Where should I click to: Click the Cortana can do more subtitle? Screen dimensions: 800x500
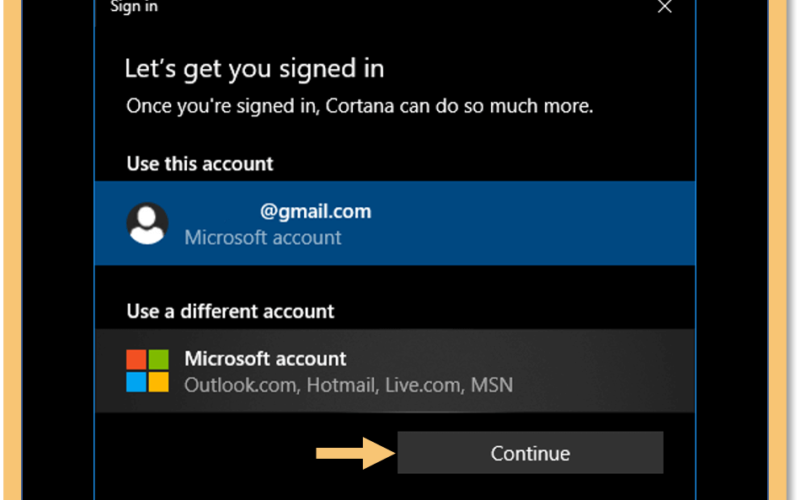point(360,106)
